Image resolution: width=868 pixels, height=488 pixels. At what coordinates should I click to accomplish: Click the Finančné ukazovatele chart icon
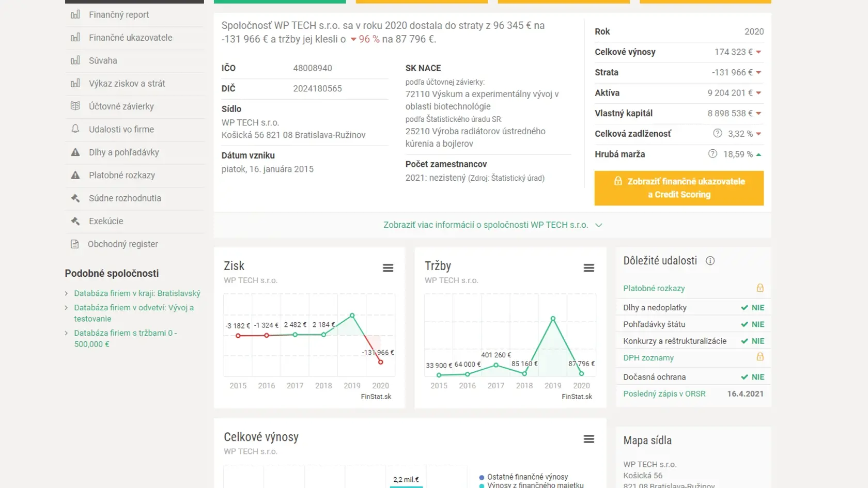point(75,37)
